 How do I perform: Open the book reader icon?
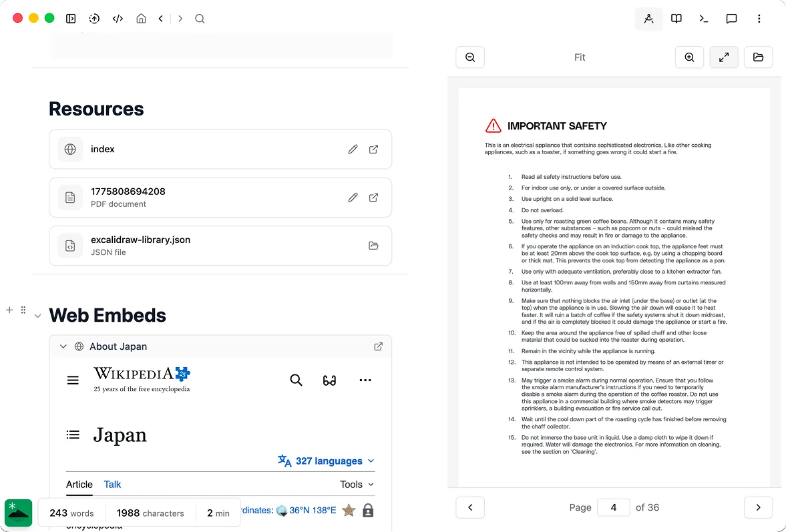[x=676, y=19]
